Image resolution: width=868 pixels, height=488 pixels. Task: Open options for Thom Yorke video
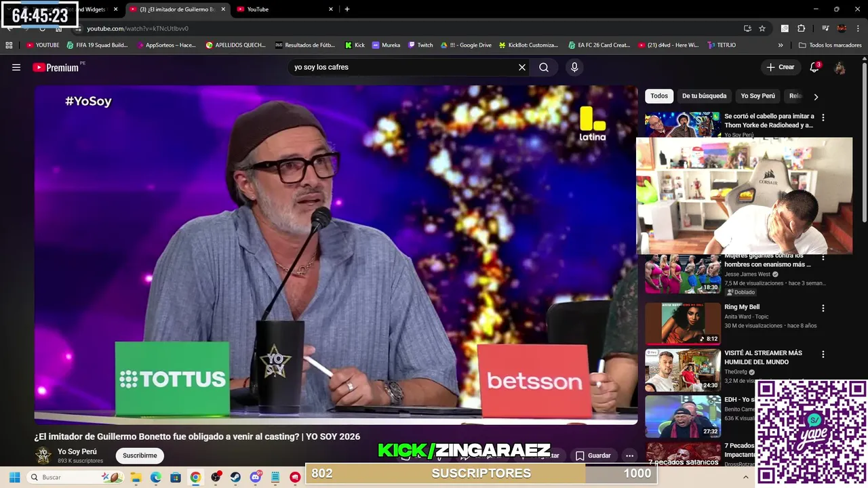823,118
